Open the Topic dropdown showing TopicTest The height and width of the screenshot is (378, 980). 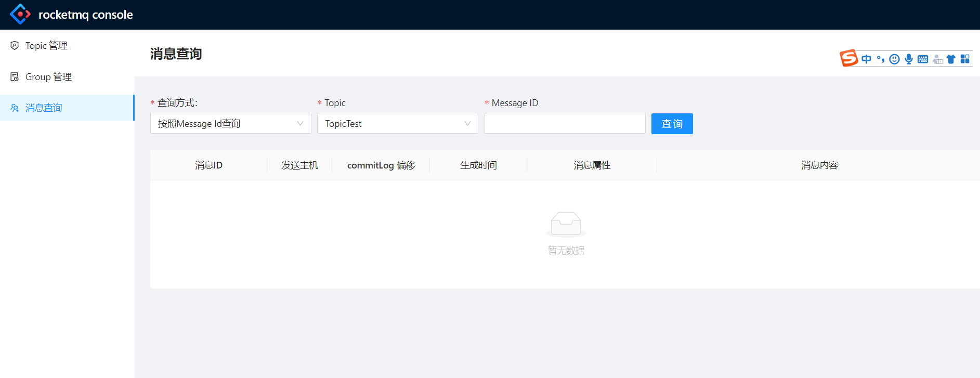(398, 123)
